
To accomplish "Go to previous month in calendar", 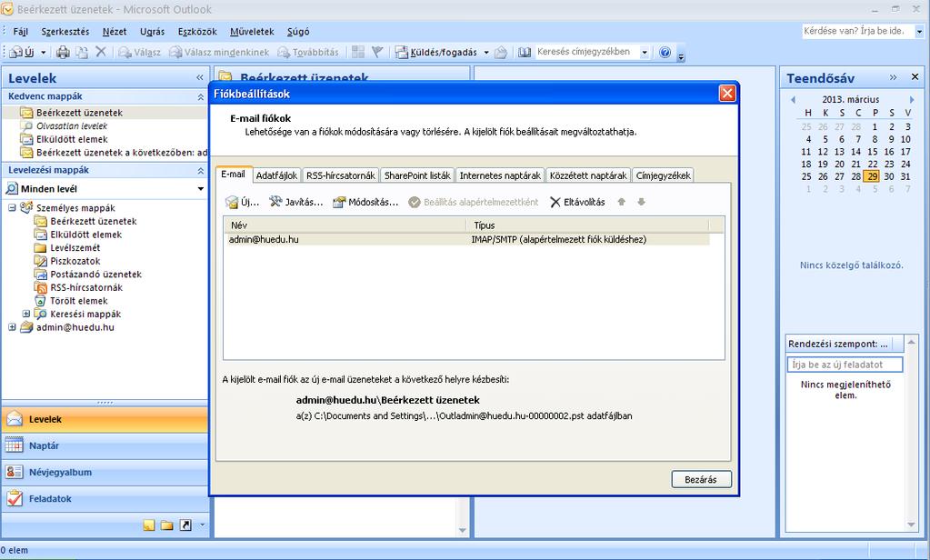I will (x=793, y=100).
